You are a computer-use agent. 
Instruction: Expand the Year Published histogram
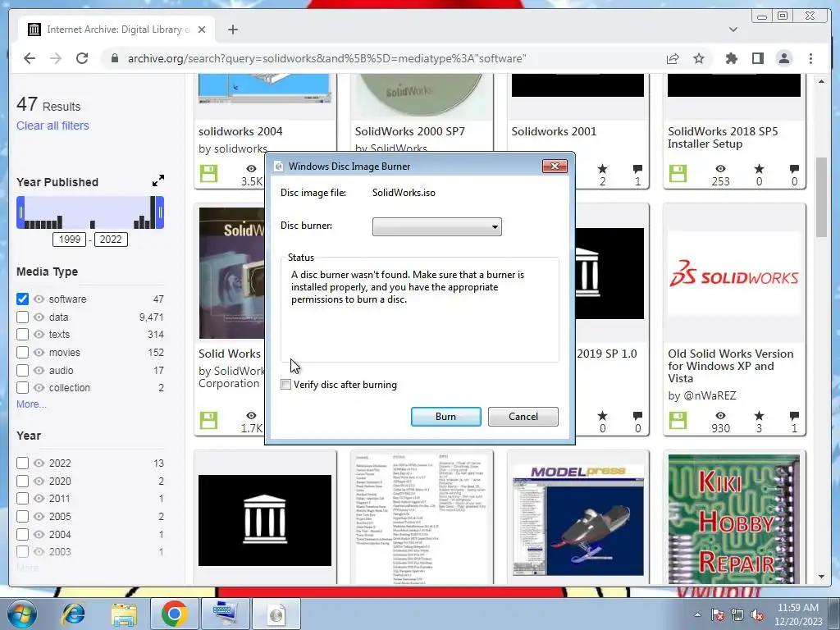[158, 181]
